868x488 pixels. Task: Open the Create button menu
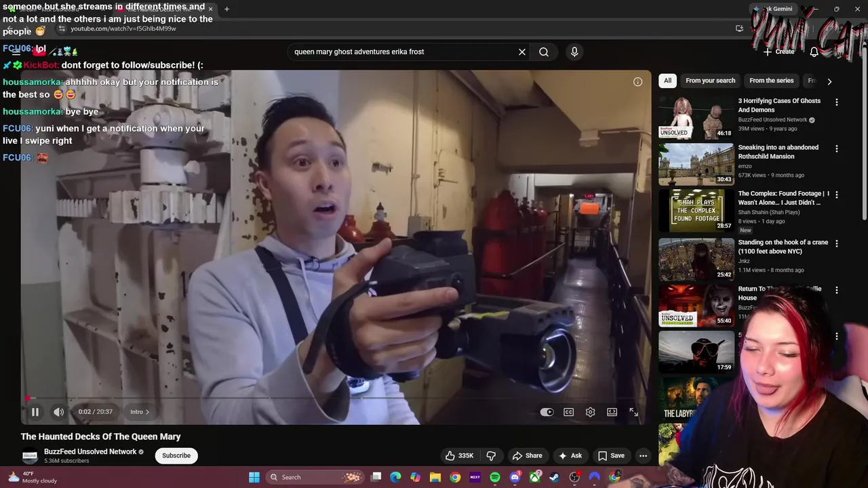pos(778,52)
